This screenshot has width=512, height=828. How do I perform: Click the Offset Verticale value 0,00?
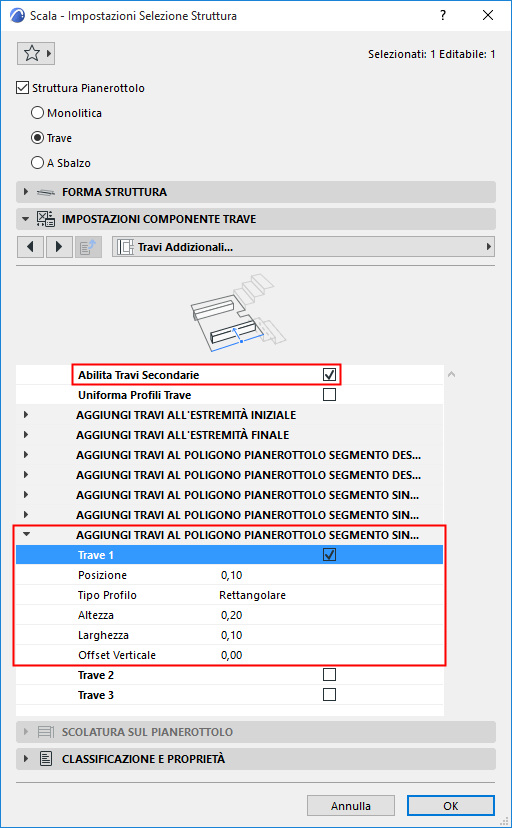point(232,655)
